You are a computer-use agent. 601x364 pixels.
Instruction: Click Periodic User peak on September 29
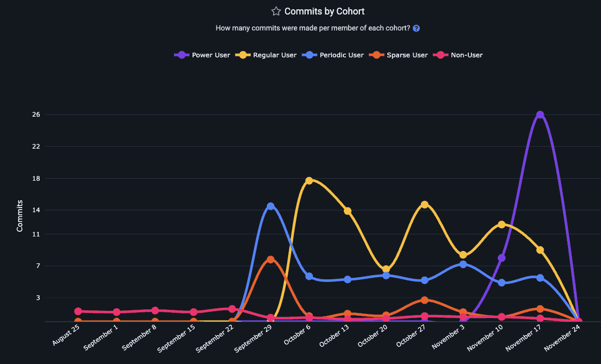tap(271, 206)
